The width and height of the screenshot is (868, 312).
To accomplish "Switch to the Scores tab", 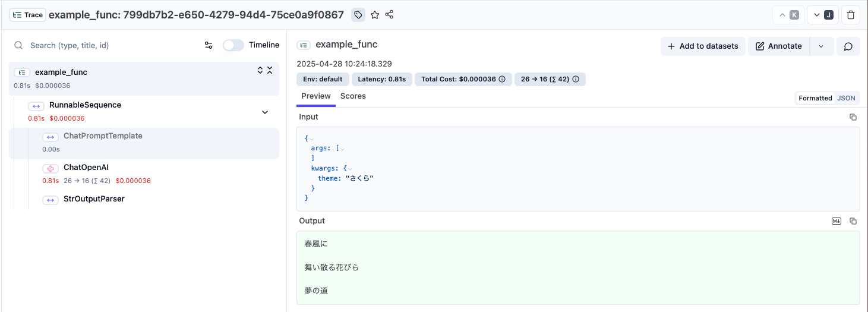I will [x=353, y=96].
